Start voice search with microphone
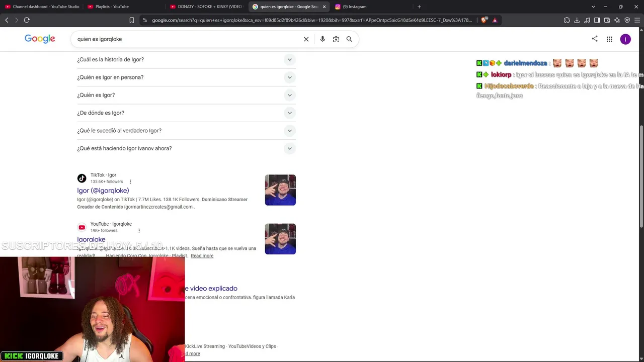The width and height of the screenshot is (644, 362). click(323, 39)
